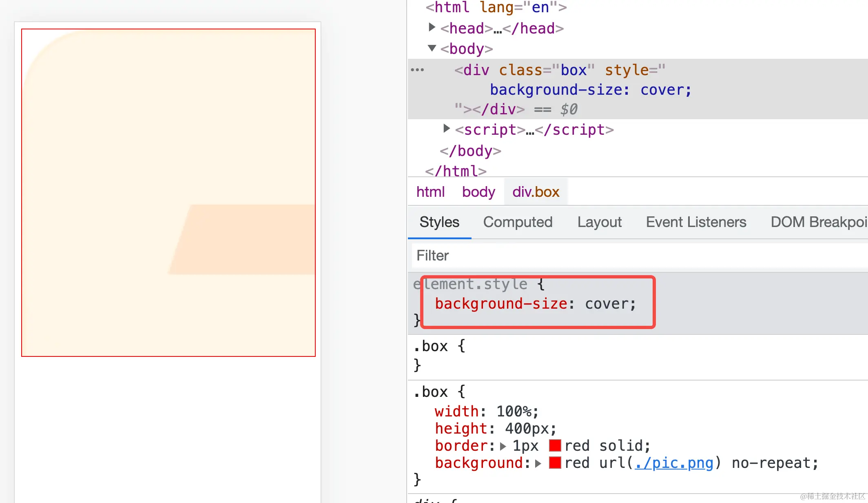Click the red-bordered box preview in the page
This screenshot has width=868, height=503.
[168, 193]
